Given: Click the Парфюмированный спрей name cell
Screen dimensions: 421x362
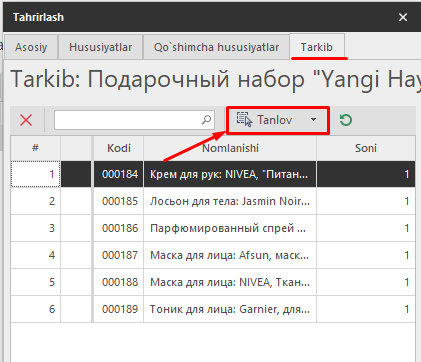Looking at the screenshot, I should [x=230, y=228].
